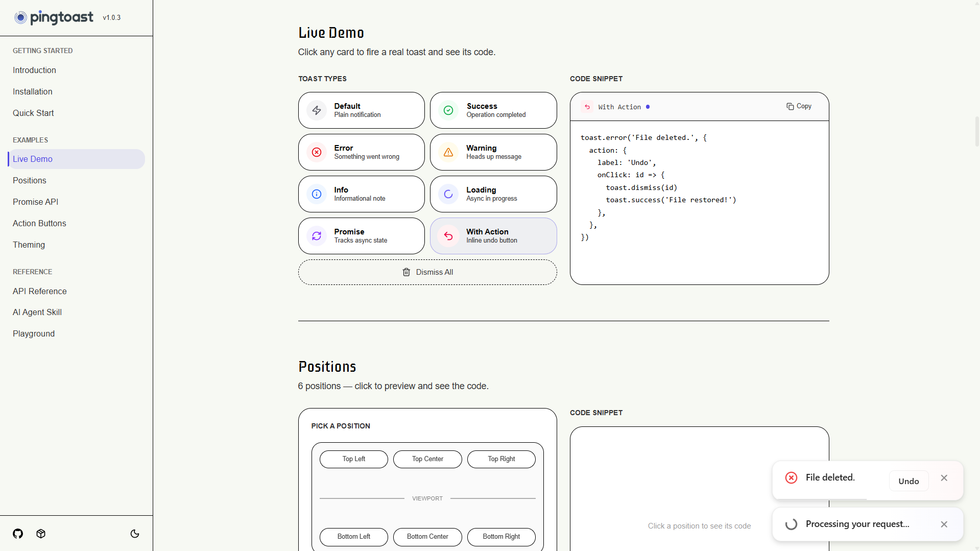Image resolution: width=980 pixels, height=551 pixels.
Task: Select Live Demo in the sidebar
Action: (77, 159)
